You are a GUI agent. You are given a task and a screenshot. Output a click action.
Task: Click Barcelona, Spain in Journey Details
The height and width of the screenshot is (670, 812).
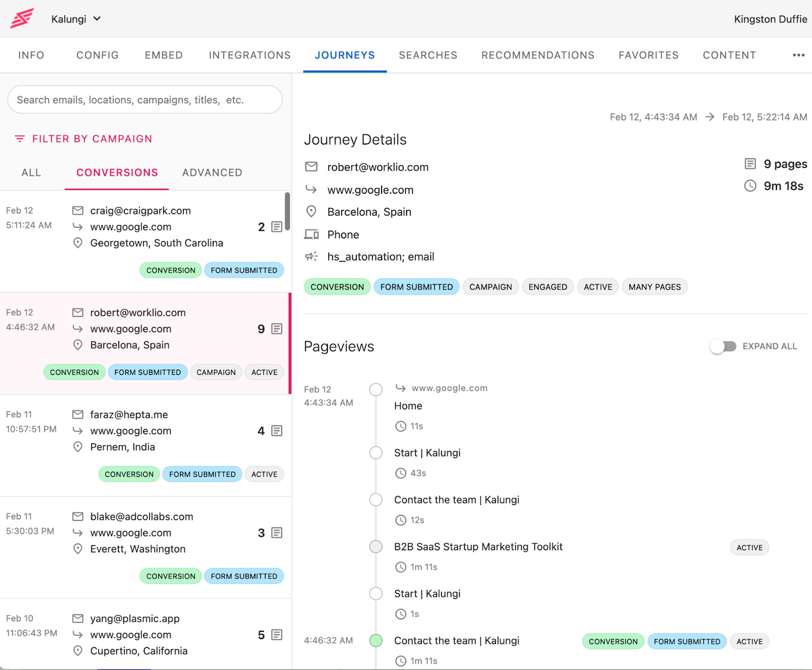coord(369,212)
